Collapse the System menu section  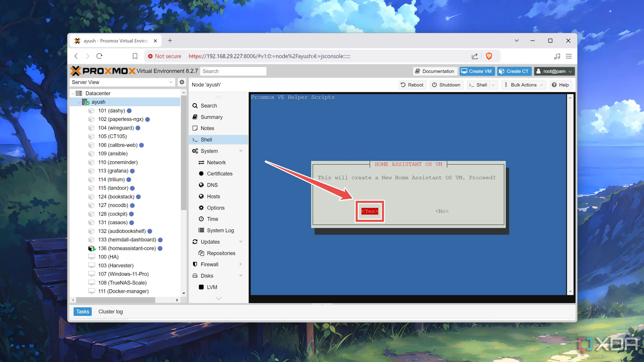(x=240, y=151)
